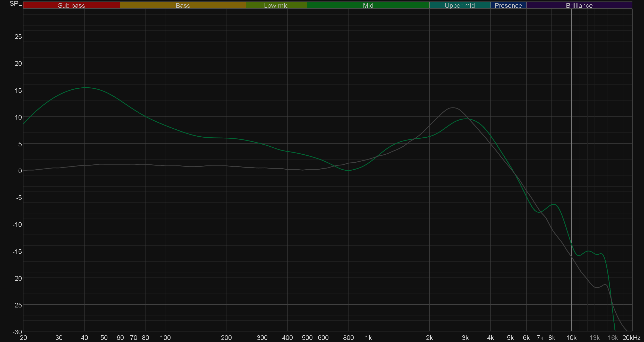Click the Low mid band header
This screenshot has height=342, width=644.
point(276,5)
